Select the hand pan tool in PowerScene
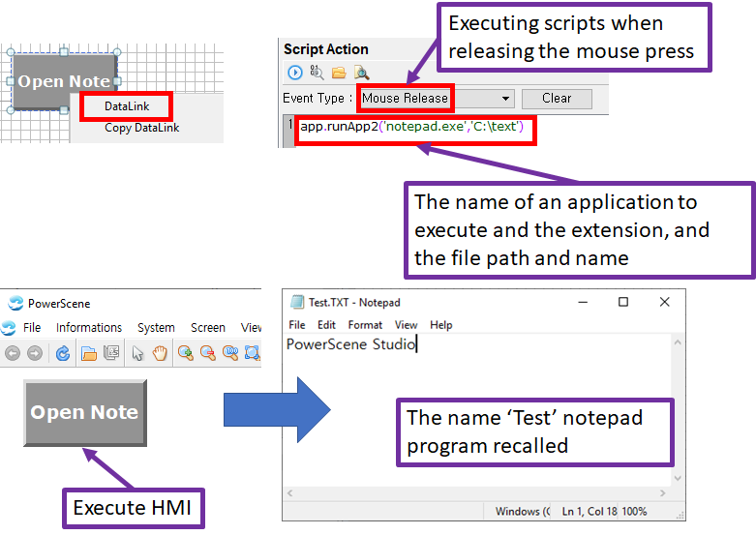 pyautogui.click(x=160, y=353)
